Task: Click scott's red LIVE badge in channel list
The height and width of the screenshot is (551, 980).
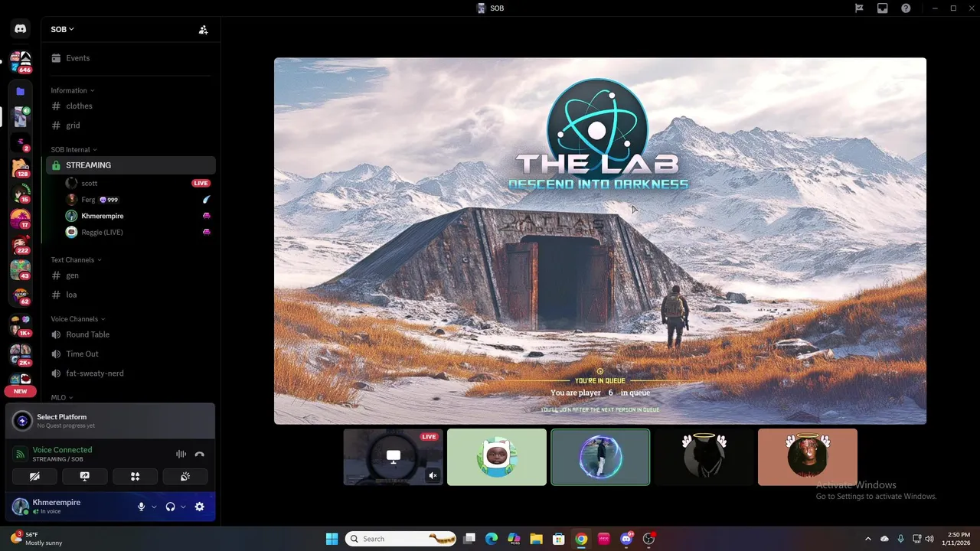Action: coord(201,184)
